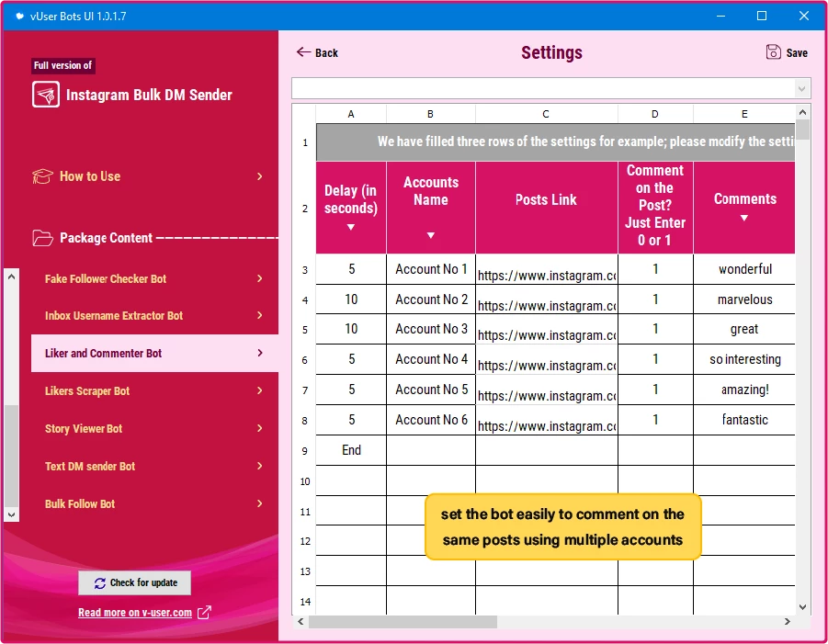This screenshot has height=644, width=828.
Task: Expand the How to Use chevron
Action: 260,176
